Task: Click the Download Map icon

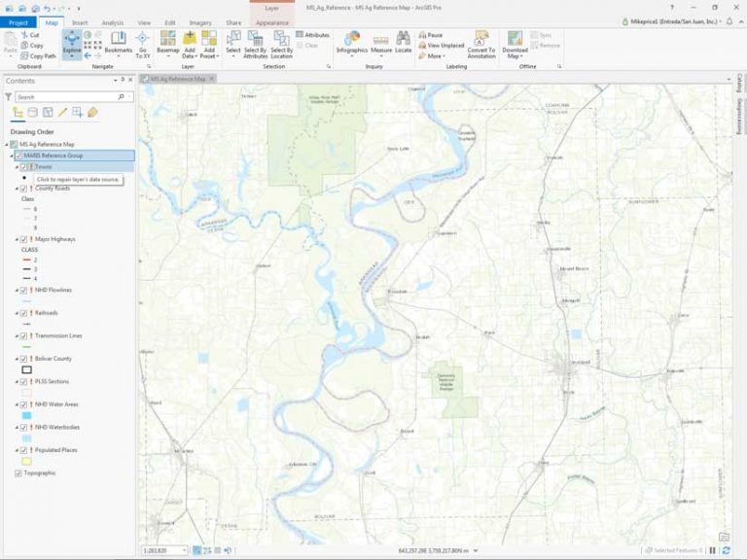Action: click(x=515, y=38)
